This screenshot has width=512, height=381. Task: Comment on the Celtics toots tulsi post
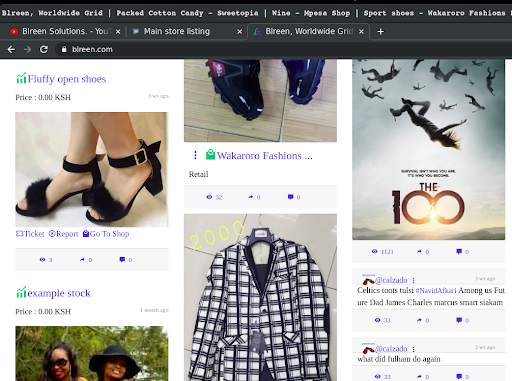coord(459,320)
